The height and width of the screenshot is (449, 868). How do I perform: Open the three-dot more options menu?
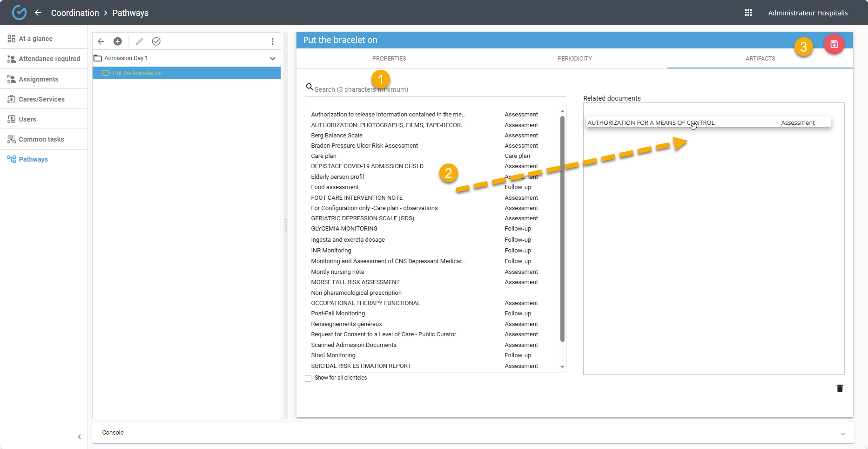272,41
